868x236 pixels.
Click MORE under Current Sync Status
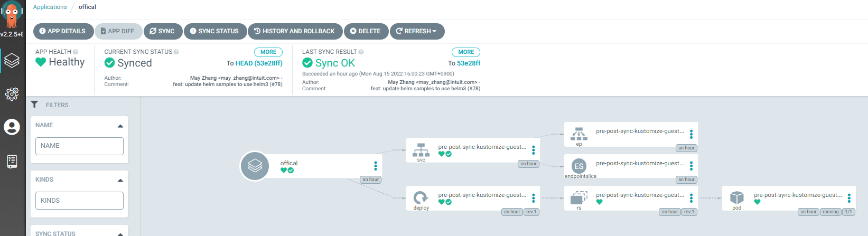[x=268, y=52]
